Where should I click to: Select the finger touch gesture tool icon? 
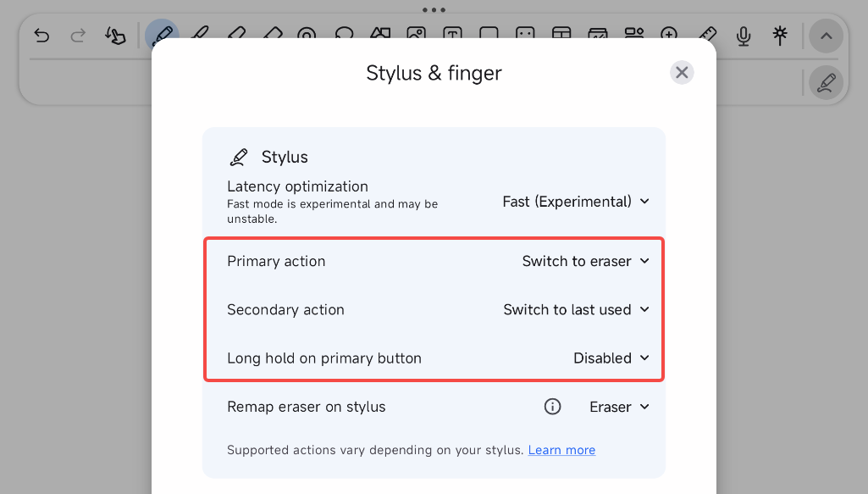tap(115, 36)
